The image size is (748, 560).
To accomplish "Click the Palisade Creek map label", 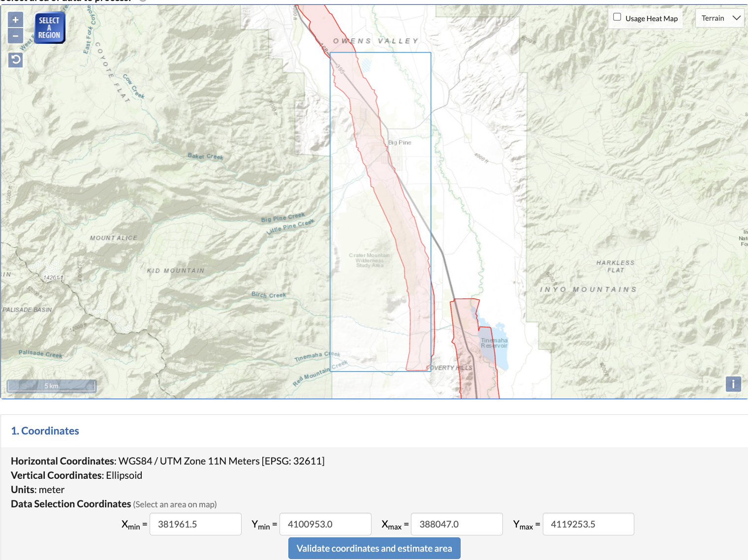I will click(40, 353).
